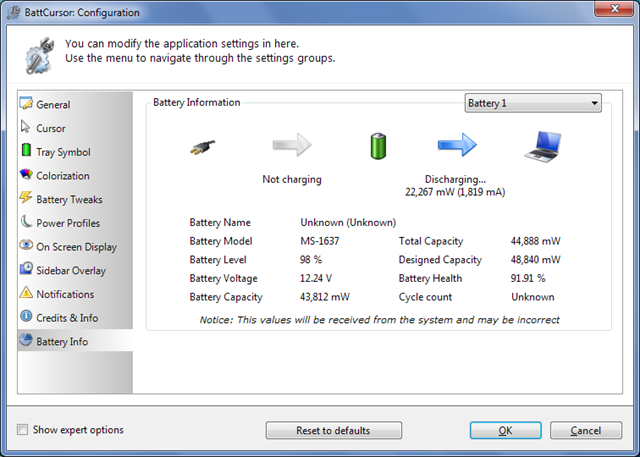Click the green Tray Symbol battery icon
This screenshot has height=457, width=640.
tap(26, 150)
